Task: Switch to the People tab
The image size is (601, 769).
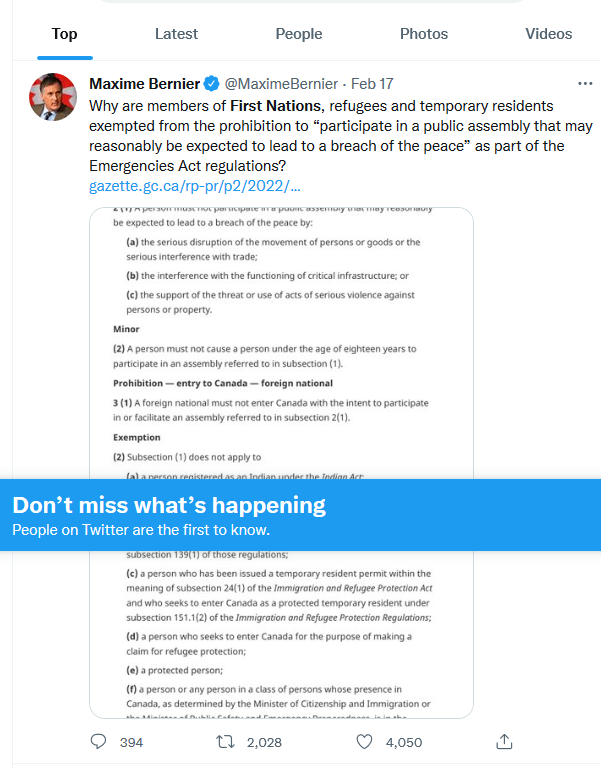Action: click(299, 34)
